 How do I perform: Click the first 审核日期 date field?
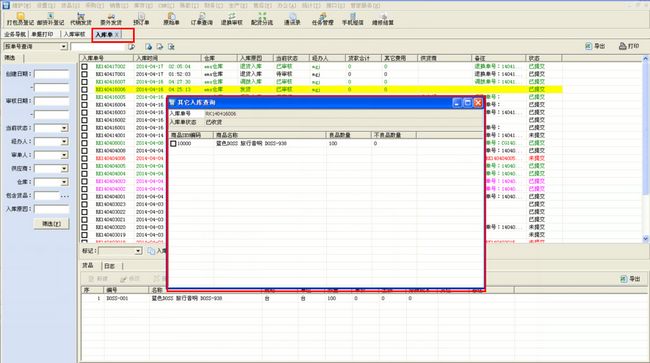(x=51, y=101)
